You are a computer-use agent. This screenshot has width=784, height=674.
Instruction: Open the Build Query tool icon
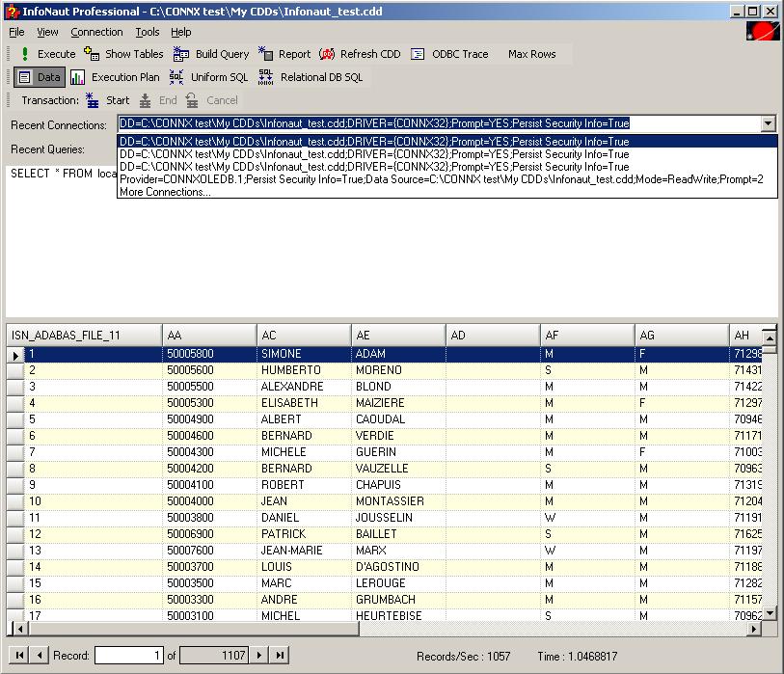tap(180, 53)
